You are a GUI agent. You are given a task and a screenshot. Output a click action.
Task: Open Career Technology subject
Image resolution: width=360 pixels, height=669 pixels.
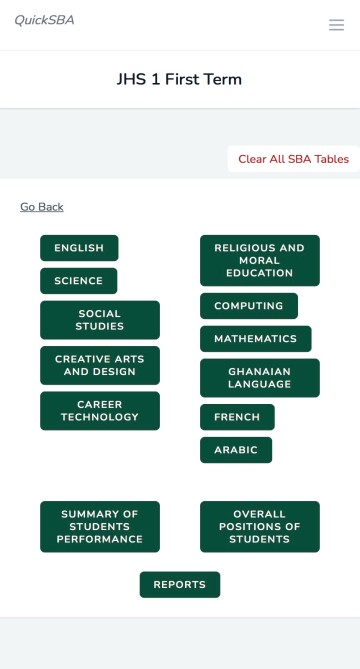pos(100,411)
